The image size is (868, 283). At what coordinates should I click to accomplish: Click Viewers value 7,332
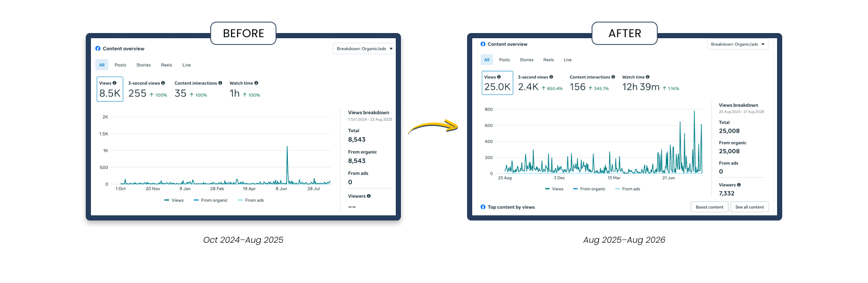pos(727,194)
